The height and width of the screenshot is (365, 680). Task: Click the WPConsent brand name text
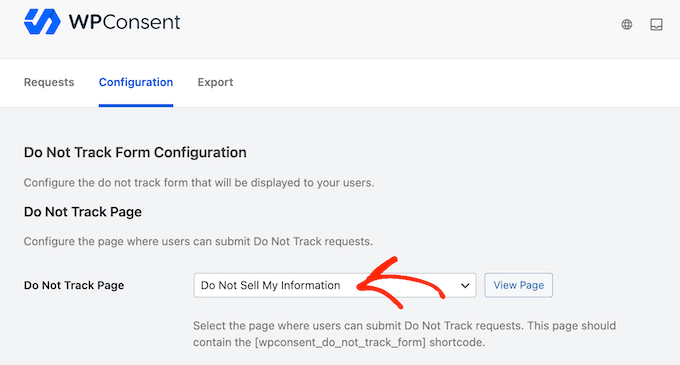tap(124, 22)
